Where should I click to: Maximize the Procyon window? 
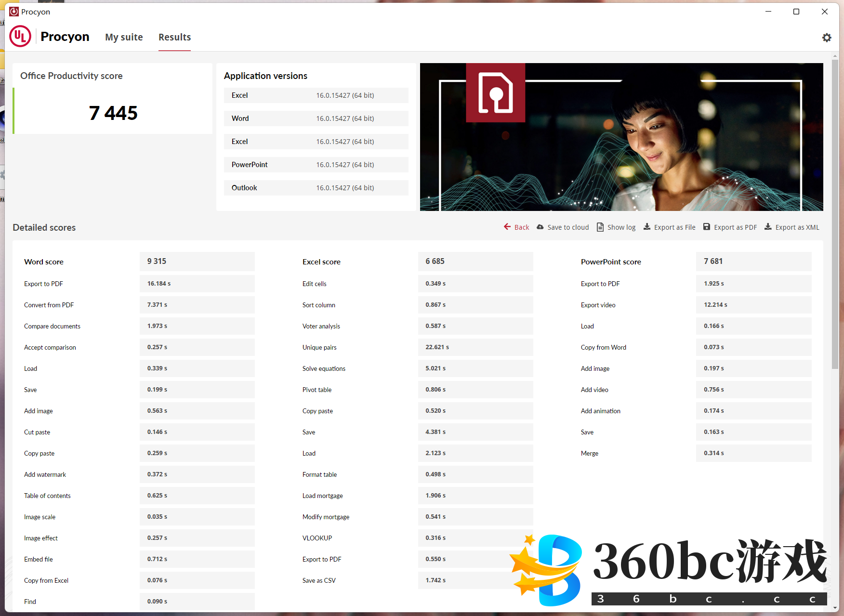click(796, 12)
